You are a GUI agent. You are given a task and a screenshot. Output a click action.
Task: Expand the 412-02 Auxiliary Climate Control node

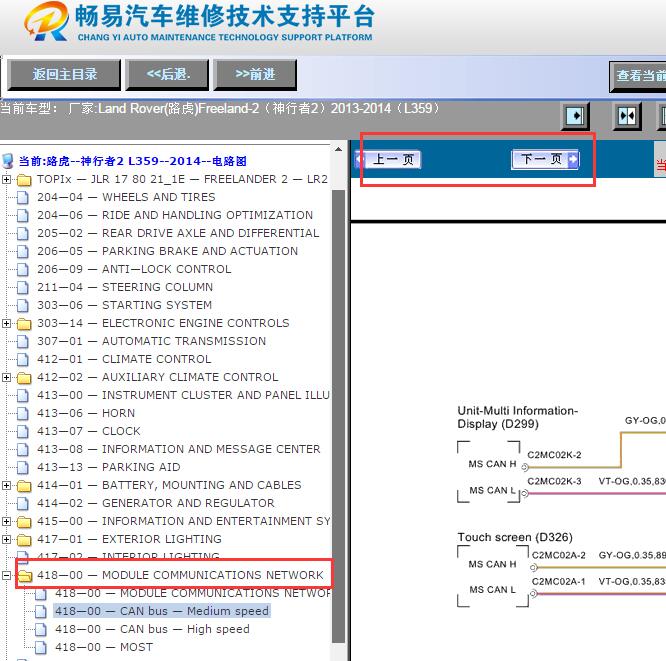tap(6, 377)
